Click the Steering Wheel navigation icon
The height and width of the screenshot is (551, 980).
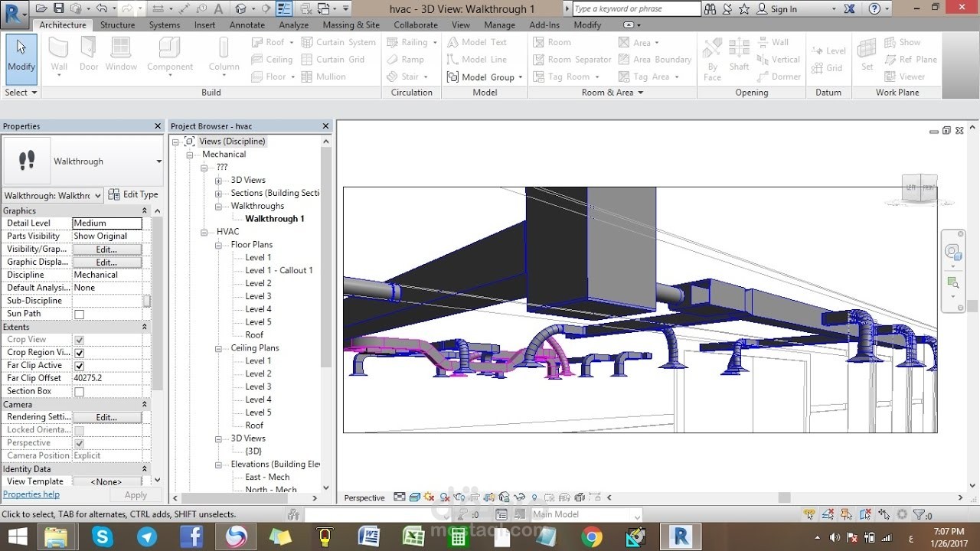pyautogui.click(x=952, y=251)
